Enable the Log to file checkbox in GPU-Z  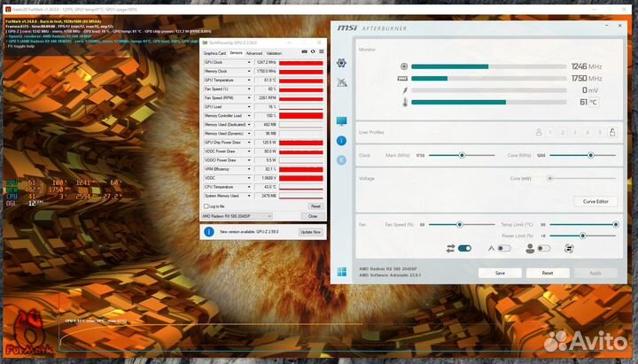coord(206,206)
